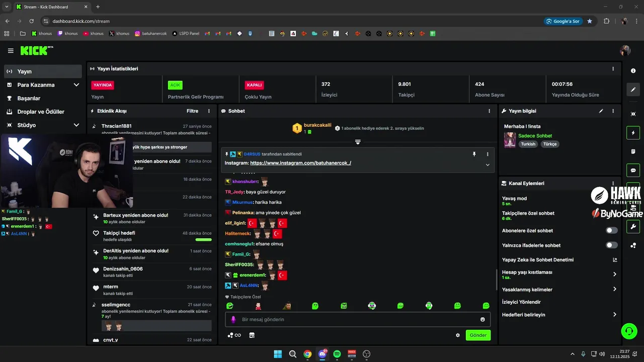The image size is (644, 362).
Task: Open Windows Start menu
Action: tap(278, 354)
